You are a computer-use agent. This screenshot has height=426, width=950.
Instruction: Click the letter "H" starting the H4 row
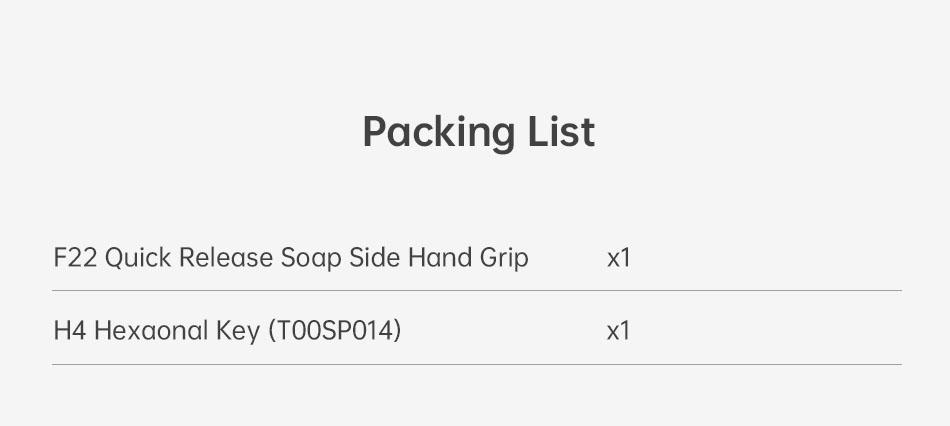point(61,330)
